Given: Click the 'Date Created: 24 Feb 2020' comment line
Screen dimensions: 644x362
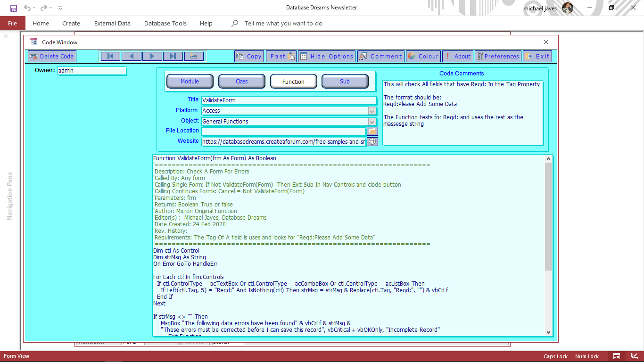Looking at the screenshot, I should [190, 224].
